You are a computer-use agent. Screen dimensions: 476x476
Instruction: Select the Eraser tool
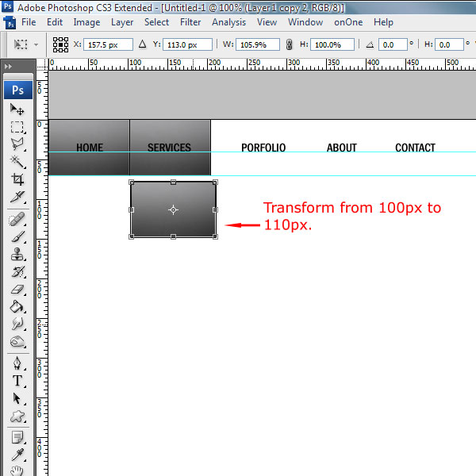click(17, 290)
